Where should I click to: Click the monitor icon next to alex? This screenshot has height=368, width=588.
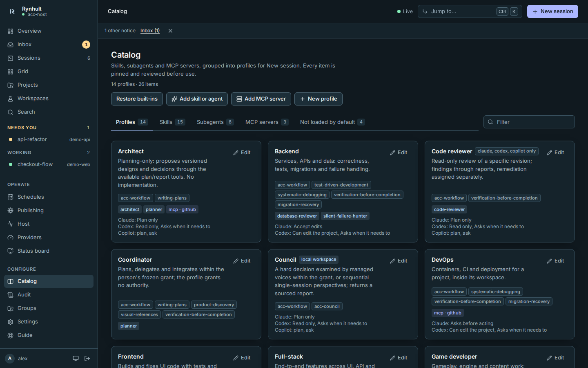(x=76, y=359)
